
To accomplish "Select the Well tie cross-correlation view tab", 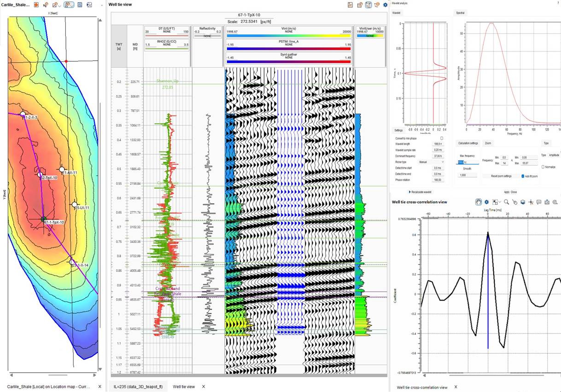I will (421, 387).
